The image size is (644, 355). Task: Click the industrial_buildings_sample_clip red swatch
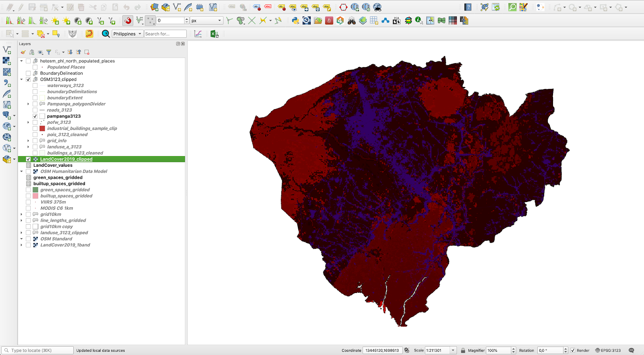42,128
